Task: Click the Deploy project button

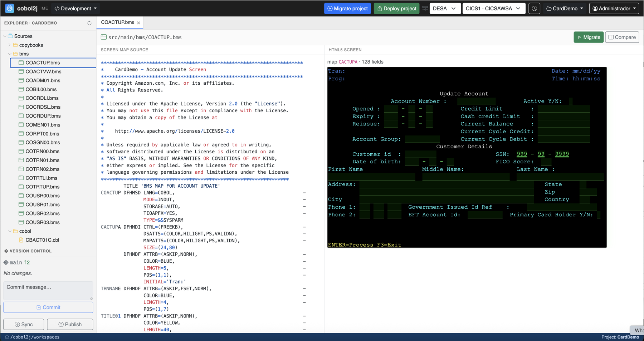Action: tap(396, 9)
